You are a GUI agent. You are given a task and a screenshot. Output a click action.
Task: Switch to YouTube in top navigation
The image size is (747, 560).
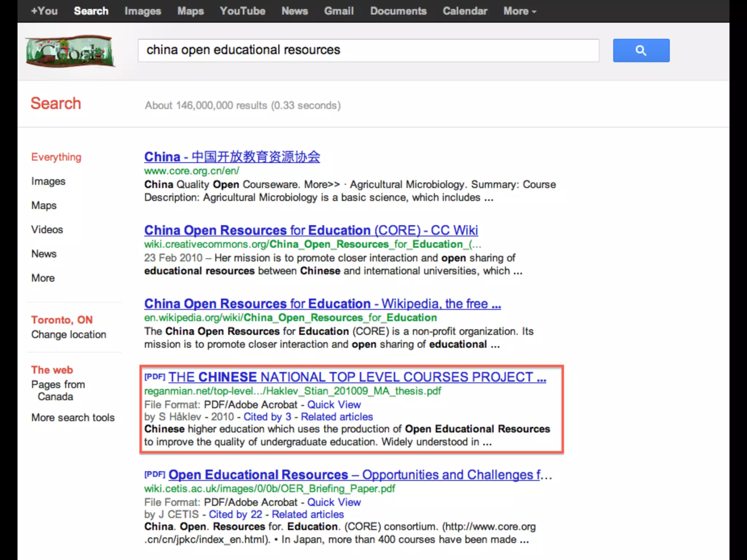242,11
